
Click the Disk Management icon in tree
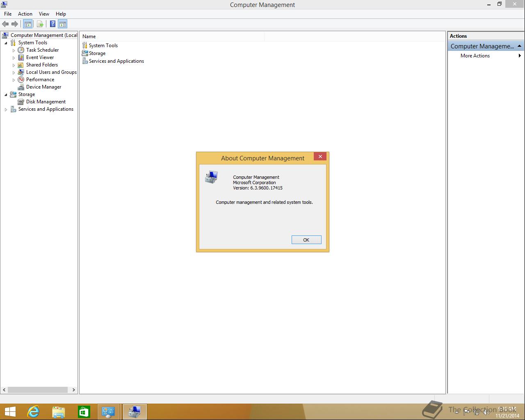tap(21, 102)
